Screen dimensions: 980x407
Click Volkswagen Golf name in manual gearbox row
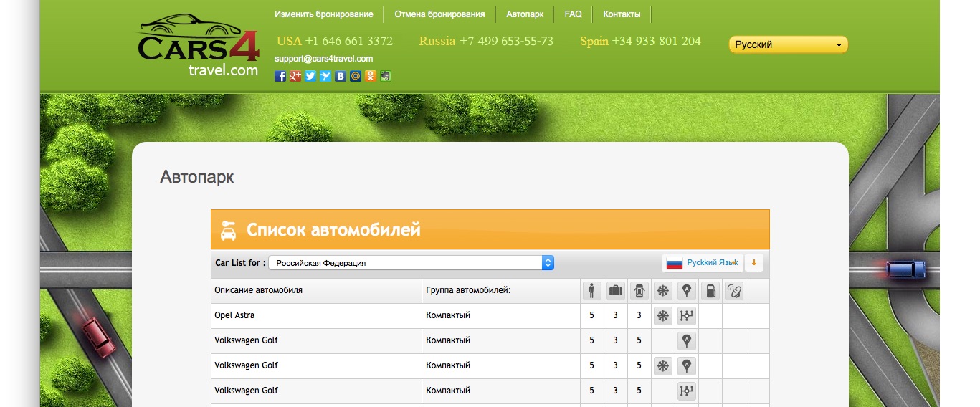(x=246, y=391)
